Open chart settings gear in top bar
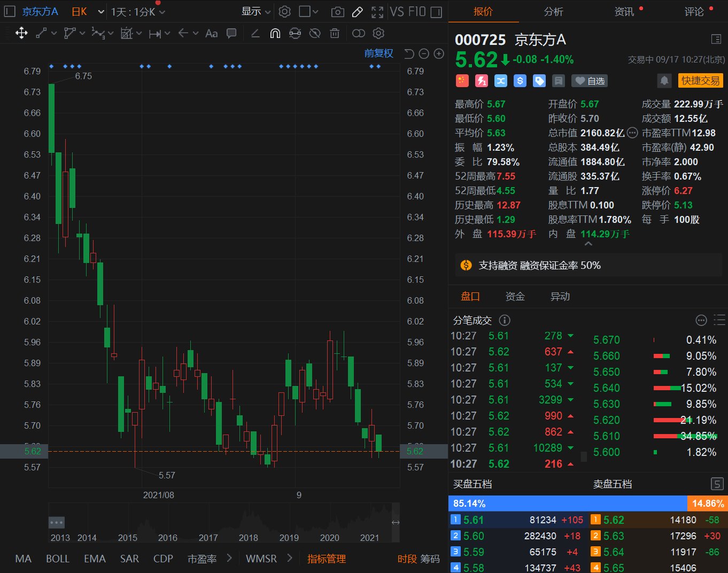 (x=285, y=11)
